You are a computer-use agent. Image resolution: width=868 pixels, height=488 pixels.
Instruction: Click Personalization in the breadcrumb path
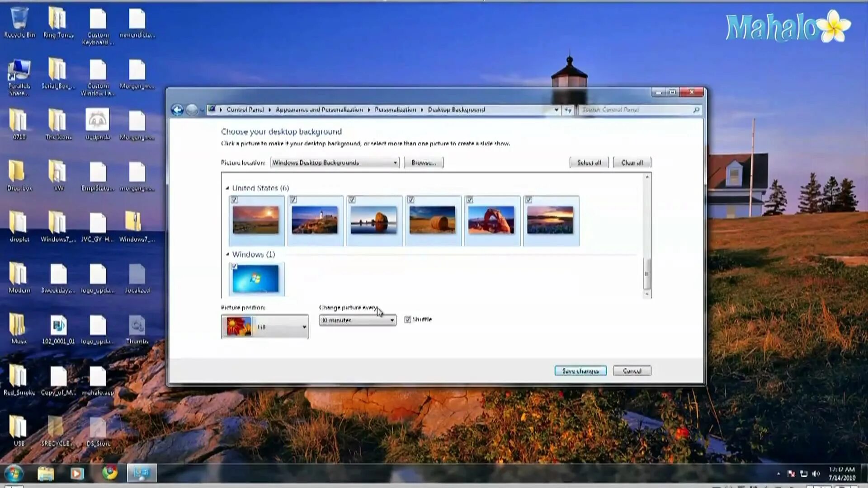pyautogui.click(x=395, y=110)
